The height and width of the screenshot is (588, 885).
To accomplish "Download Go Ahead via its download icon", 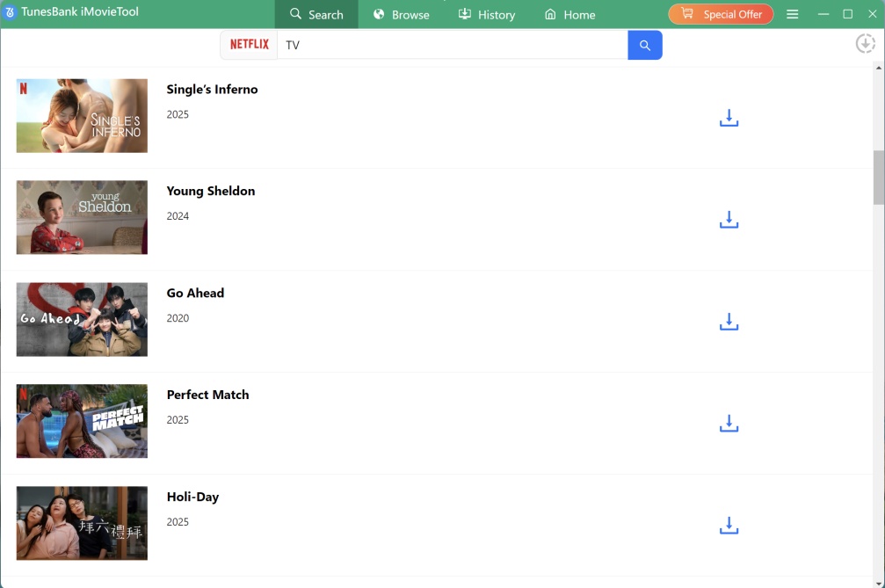I will [729, 323].
